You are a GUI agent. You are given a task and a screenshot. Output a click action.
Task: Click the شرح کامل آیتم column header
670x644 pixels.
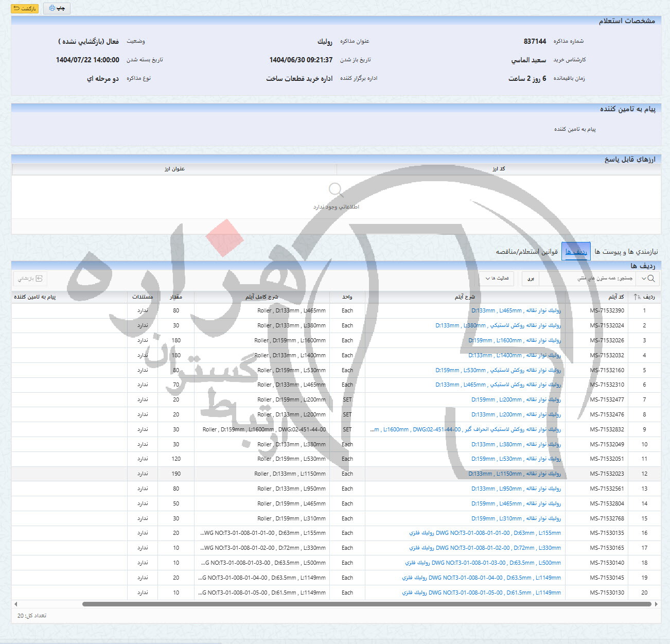[x=261, y=297]
